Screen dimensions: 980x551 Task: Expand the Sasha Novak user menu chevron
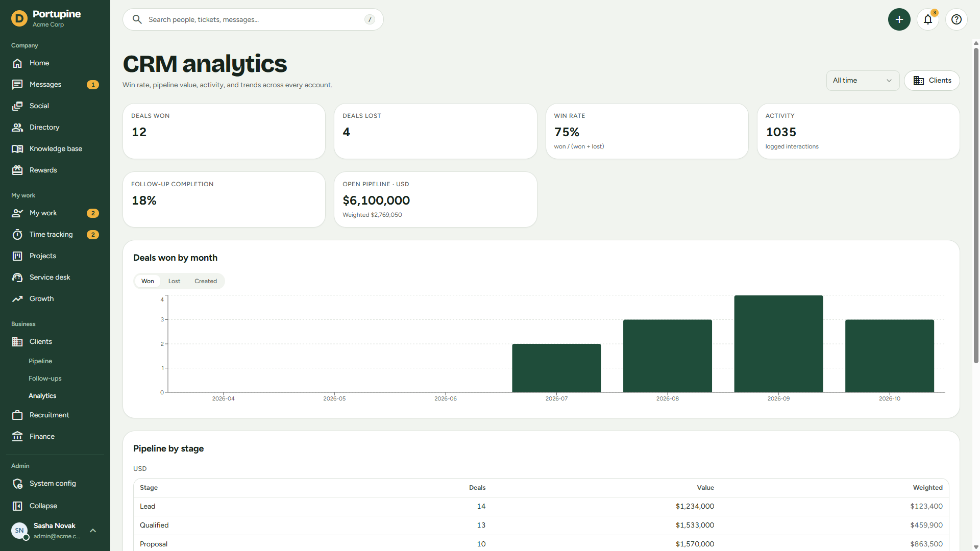(x=93, y=531)
